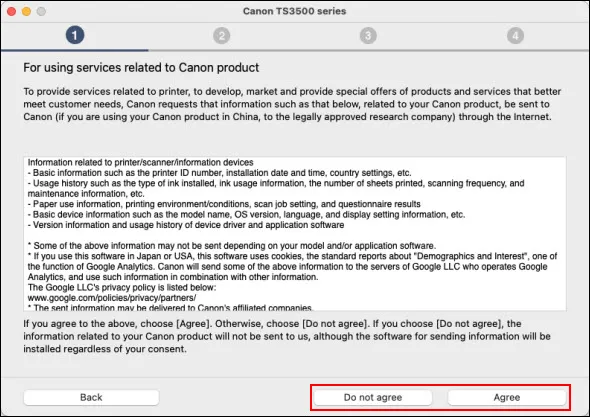This screenshot has height=417, width=590.
Task: Select step 3 circle indicator
Action: click(x=368, y=36)
